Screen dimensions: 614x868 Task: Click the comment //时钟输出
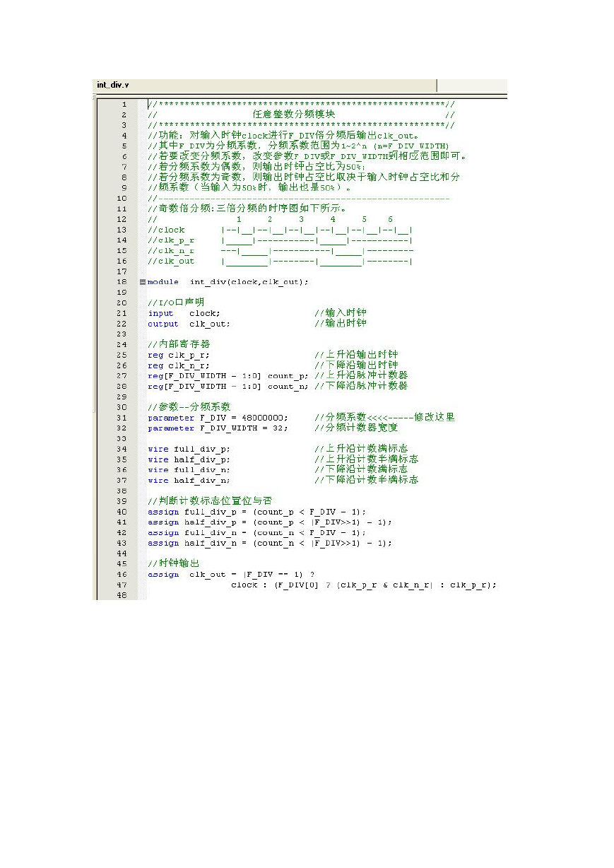(x=174, y=563)
